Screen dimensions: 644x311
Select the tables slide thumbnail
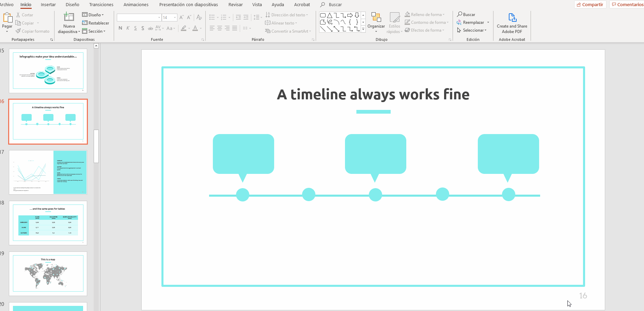click(x=48, y=223)
